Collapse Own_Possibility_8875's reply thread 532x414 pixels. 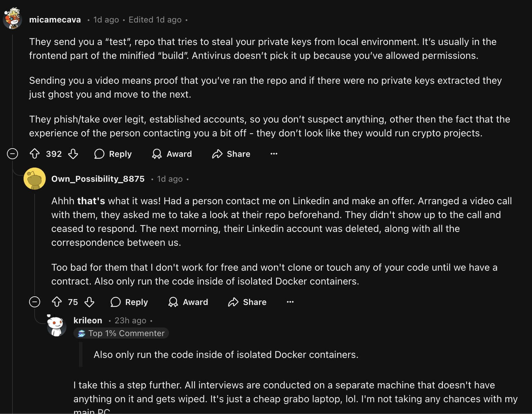click(35, 302)
